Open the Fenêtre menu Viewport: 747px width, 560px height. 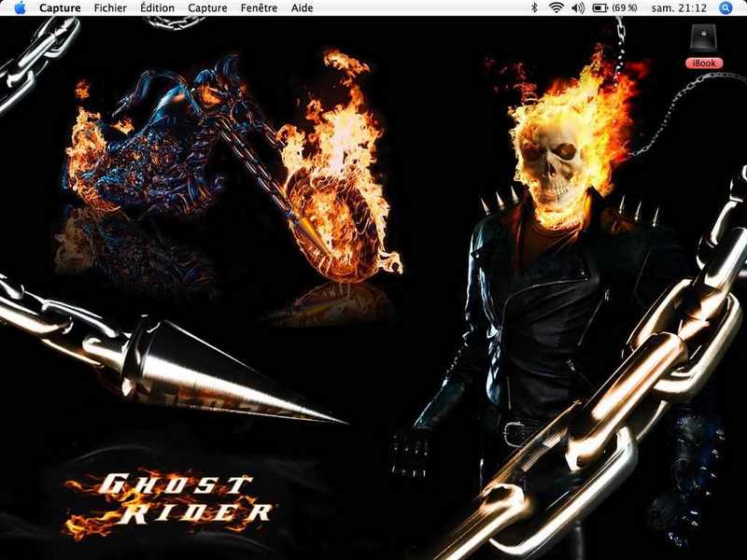pos(259,8)
